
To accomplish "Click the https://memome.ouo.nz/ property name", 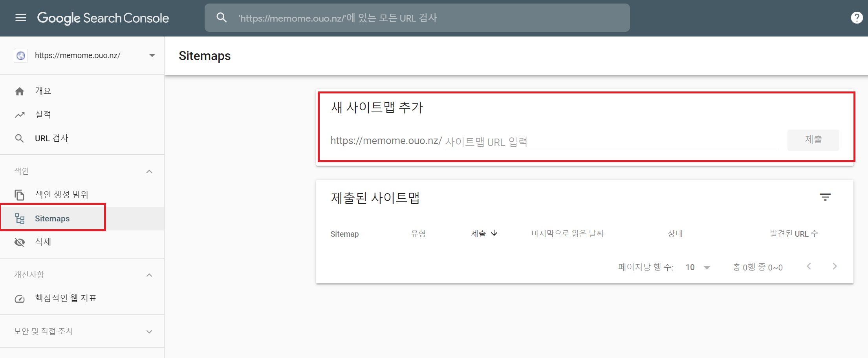I will click(x=77, y=55).
